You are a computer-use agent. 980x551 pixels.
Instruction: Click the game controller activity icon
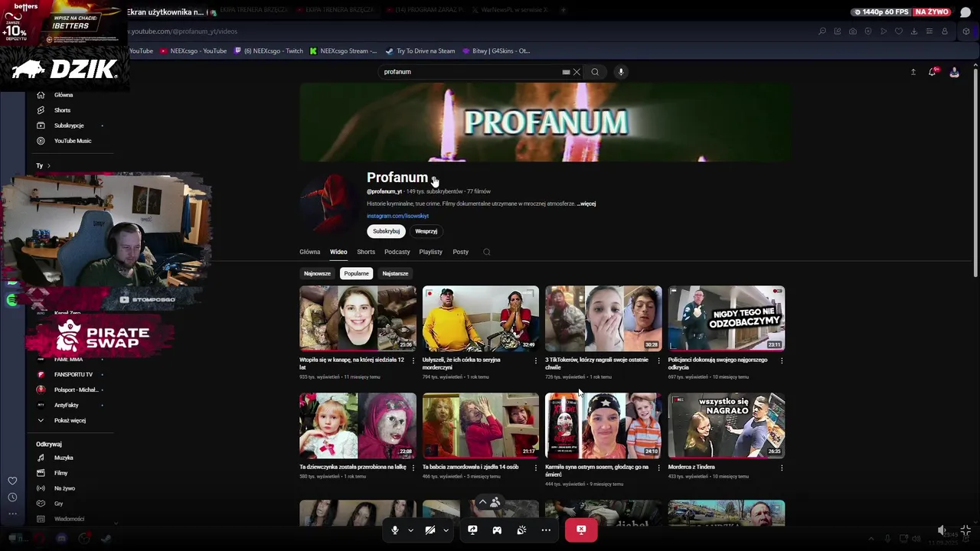[497, 530]
